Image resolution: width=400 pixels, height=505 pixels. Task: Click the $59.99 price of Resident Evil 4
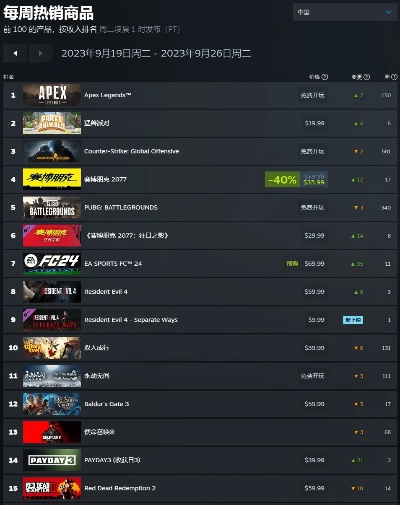pos(314,292)
